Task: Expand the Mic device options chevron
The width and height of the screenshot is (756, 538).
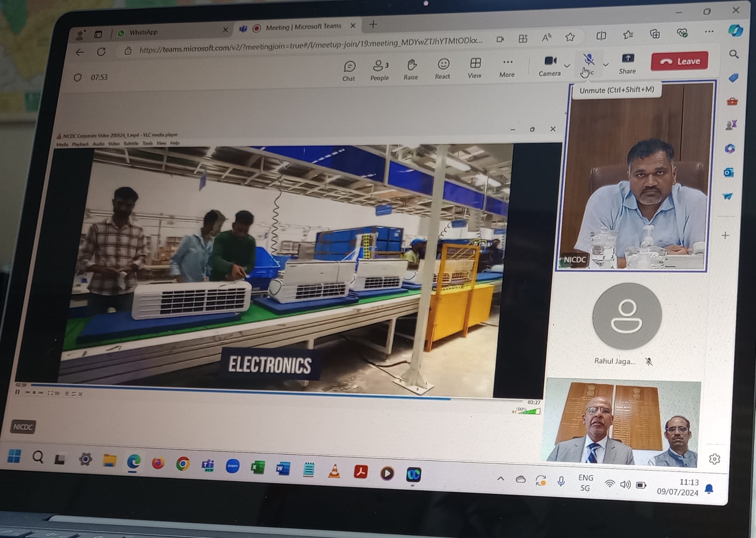Action: pos(606,65)
